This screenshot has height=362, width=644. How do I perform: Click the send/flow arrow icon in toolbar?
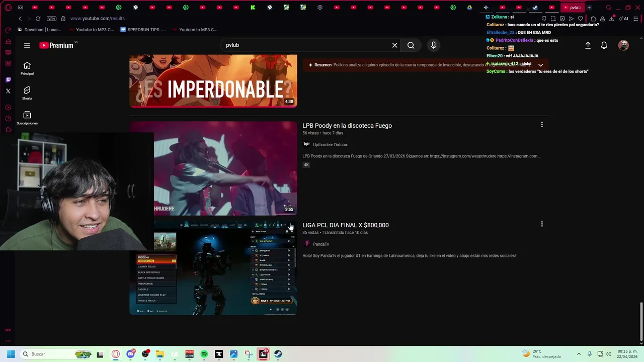tap(571, 19)
